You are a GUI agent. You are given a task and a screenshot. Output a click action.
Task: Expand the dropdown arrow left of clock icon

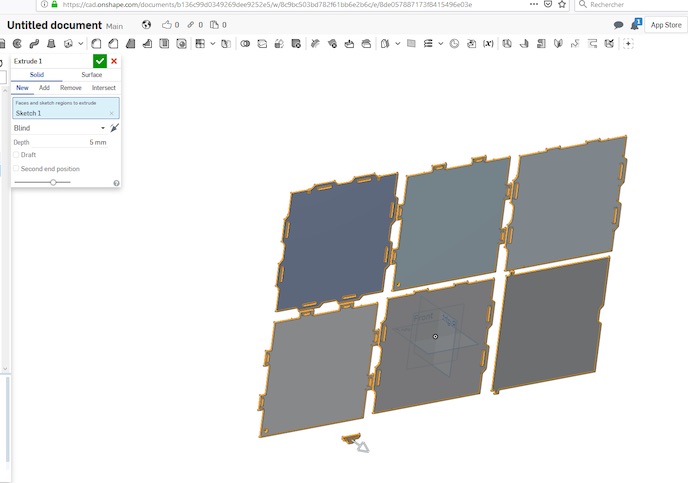coord(441,43)
